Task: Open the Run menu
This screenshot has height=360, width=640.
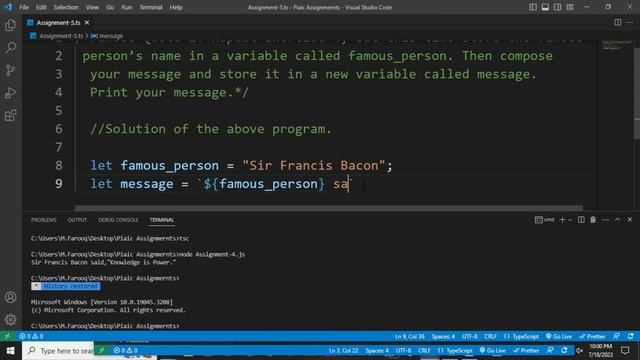Action: click(x=127, y=7)
